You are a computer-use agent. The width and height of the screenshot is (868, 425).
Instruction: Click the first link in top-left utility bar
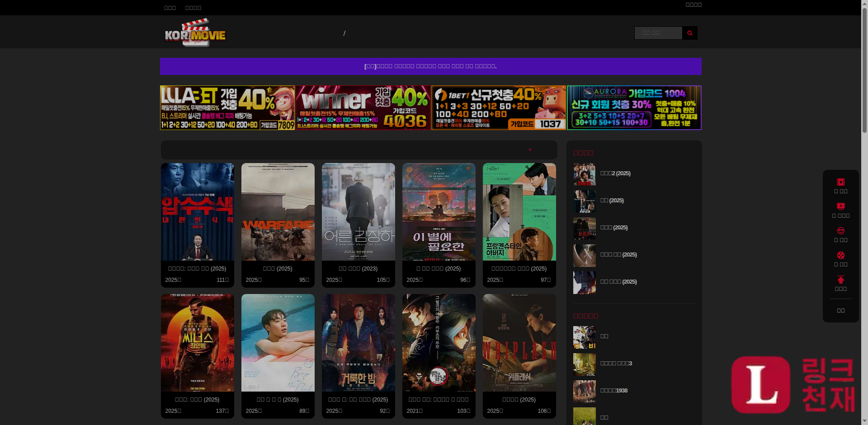pyautogui.click(x=170, y=8)
